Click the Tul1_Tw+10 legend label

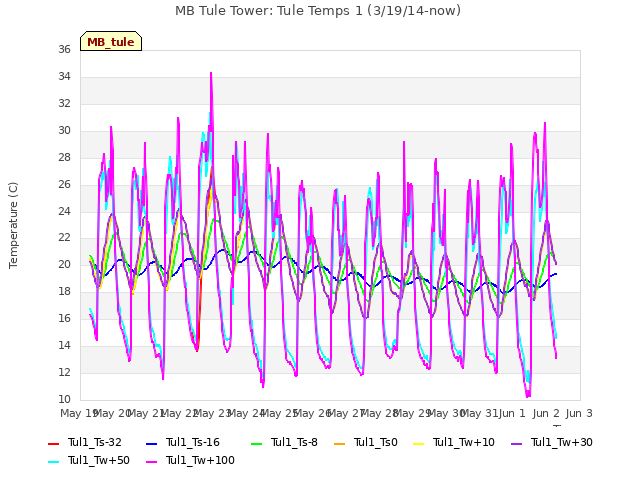(x=464, y=442)
